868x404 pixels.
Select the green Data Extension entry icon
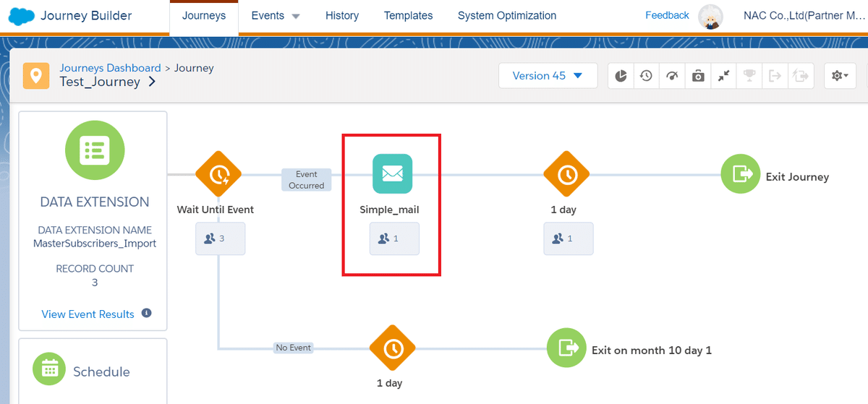tap(95, 150)
